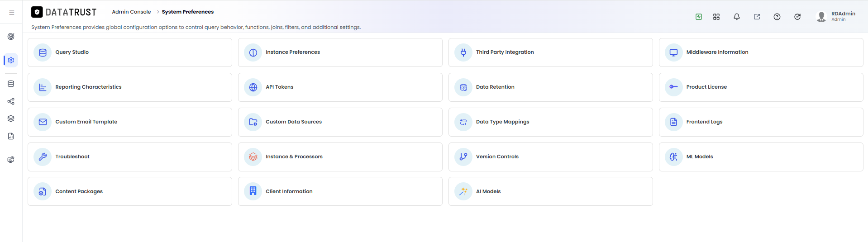The image size is (868, 242).
Task: Click the Instance & Processors layers icon
Action: pos(253,157)
